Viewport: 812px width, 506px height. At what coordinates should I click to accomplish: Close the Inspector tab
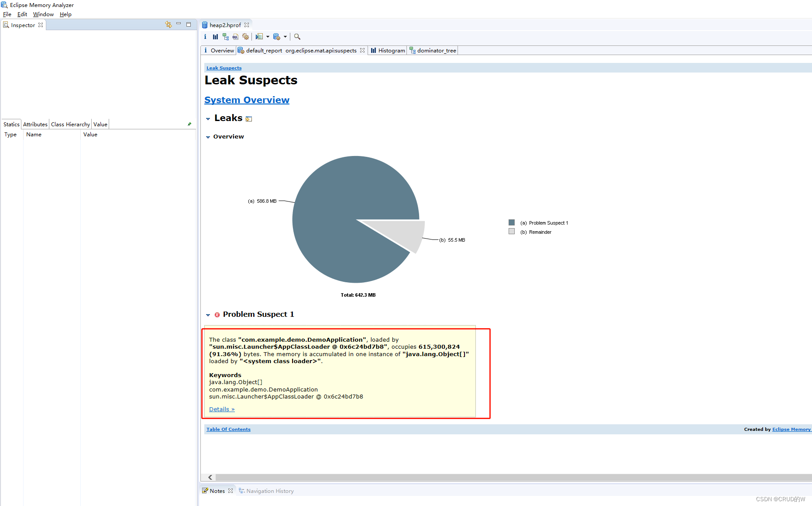[x=41, y=25]
